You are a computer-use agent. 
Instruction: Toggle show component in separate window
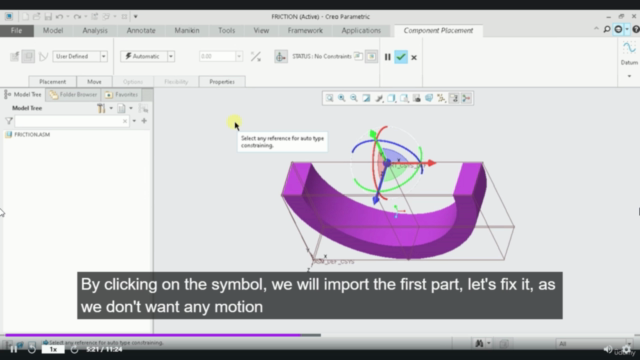point(358,56)
